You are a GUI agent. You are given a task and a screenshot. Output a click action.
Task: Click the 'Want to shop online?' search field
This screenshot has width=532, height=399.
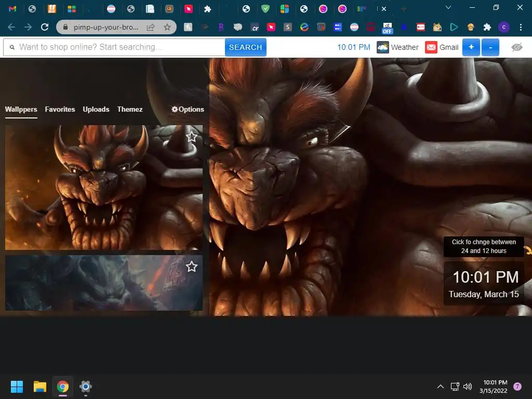(x=114, y=47)
